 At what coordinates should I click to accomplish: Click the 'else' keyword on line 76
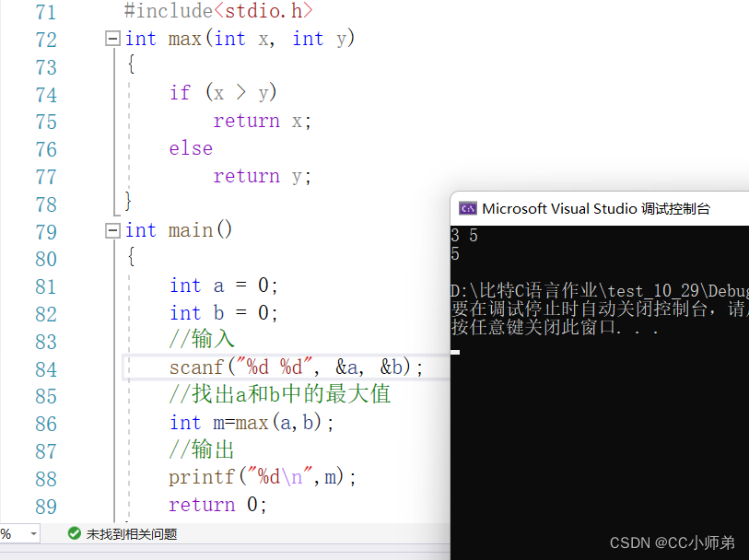(191, 148)
